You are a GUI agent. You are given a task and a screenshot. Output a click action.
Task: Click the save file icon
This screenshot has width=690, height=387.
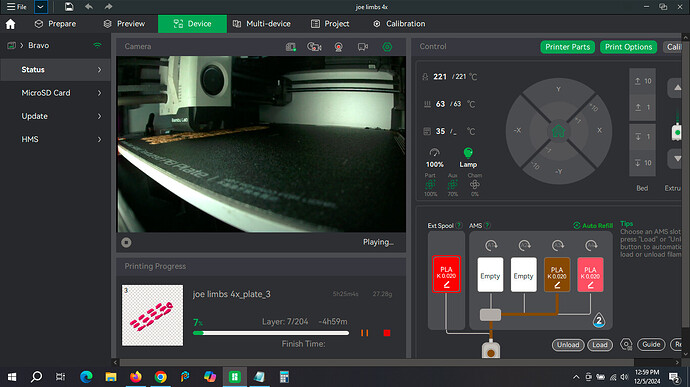click(x=69, y=7)
